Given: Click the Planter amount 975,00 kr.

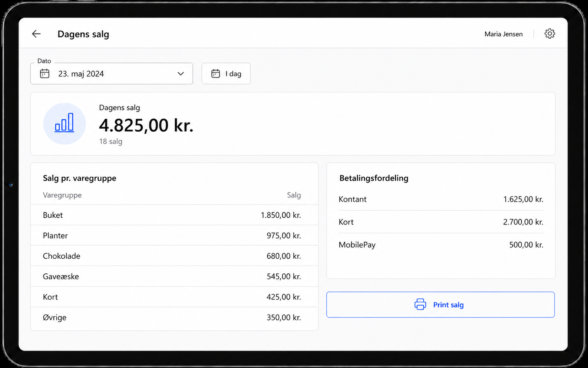Looking at the screenshot, I should tap(284, 236).
